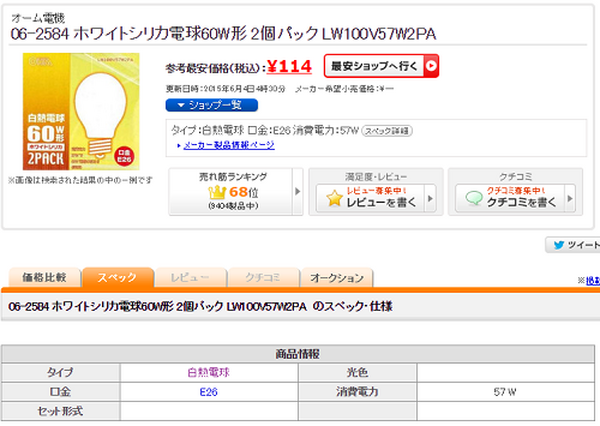This screenshot has height=426, width=600.
Task: Switch to the 価格比較 tab
Action: click(x=44, y=277)
